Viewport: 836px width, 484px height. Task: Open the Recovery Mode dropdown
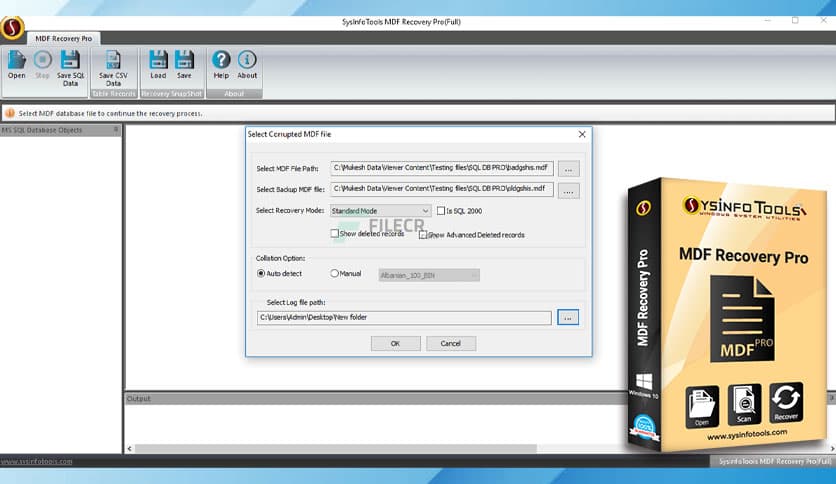(x=381, y=211)
